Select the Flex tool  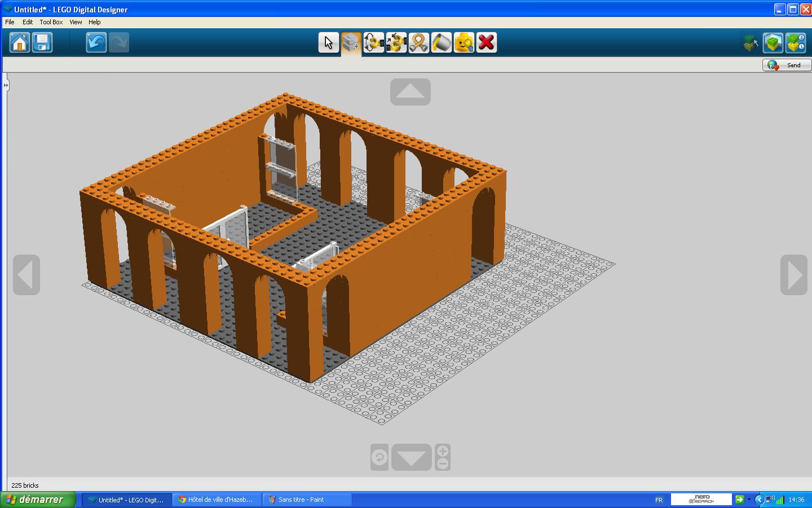click(418, 43)
